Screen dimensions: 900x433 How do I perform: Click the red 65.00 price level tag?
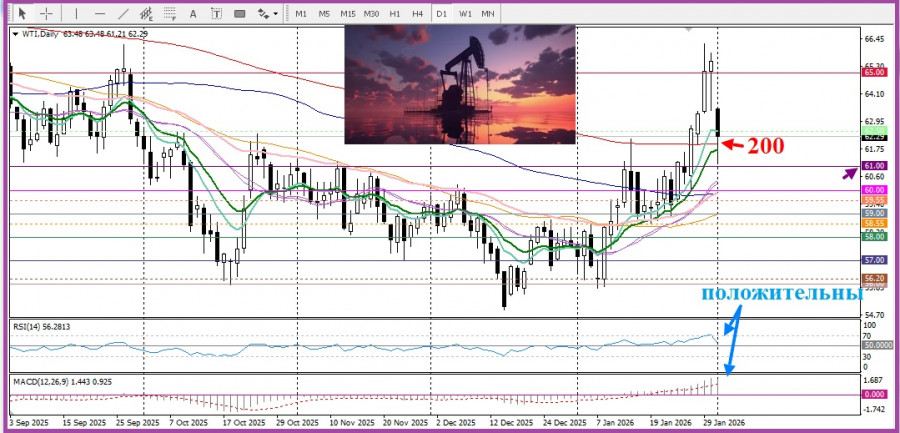pos(873,72)
